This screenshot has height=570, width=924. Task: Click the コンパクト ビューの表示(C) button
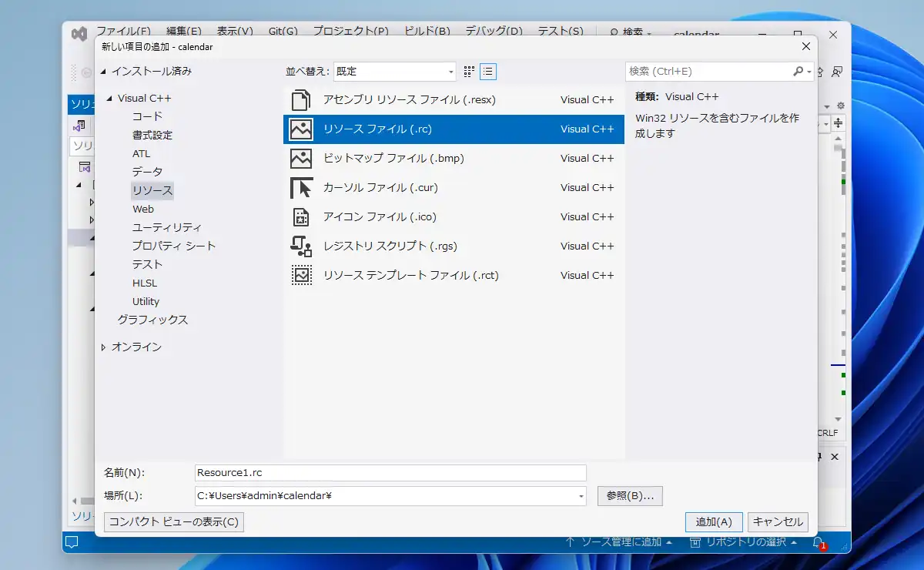pyautogui.click(x=174, y=521)
